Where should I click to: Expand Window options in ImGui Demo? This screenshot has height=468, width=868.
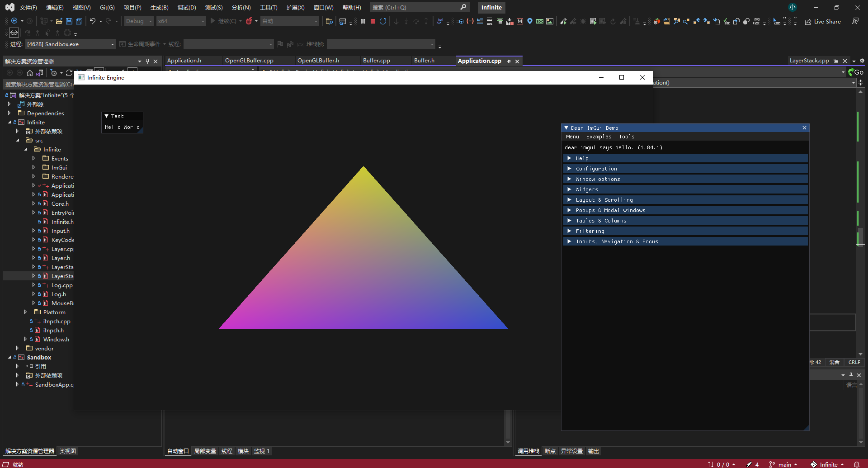click(x=685, y=179)
